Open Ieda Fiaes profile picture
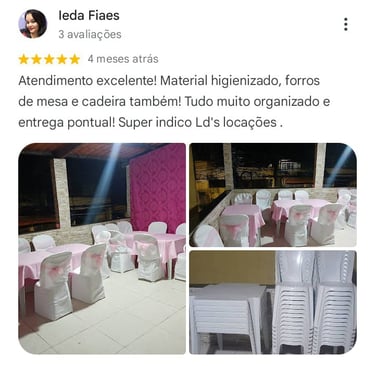 [33, 24]
